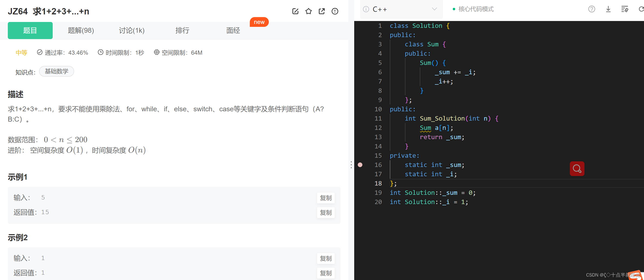Viewport: 644px width, 280px height.
Task: Click the 'static int _i;' line
Action: pos(431,174)
